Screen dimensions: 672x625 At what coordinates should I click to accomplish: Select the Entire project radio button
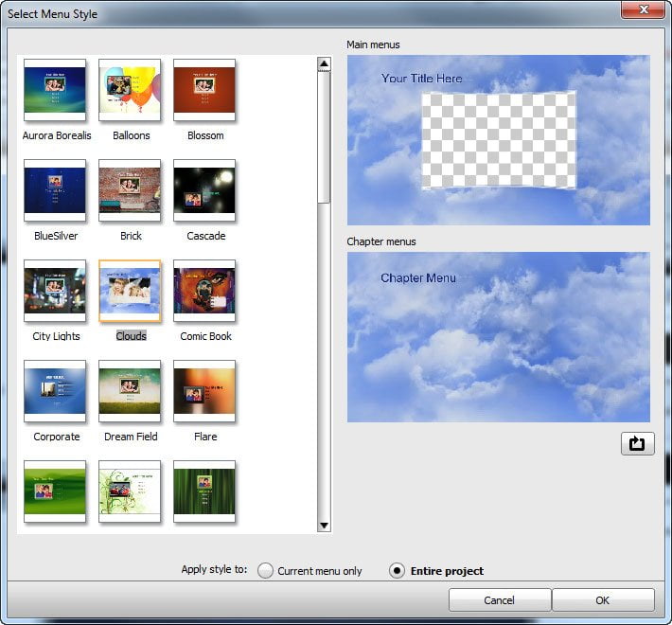397,571
